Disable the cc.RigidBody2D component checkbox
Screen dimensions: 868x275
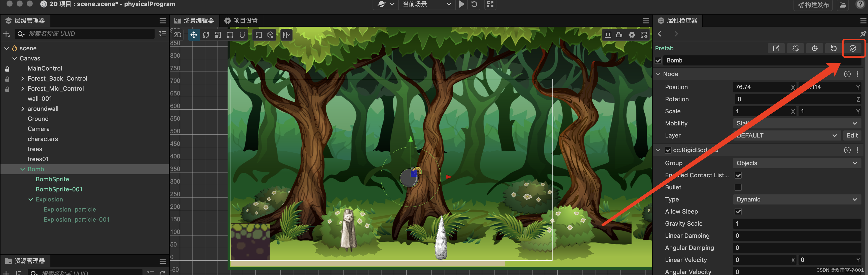668,150
